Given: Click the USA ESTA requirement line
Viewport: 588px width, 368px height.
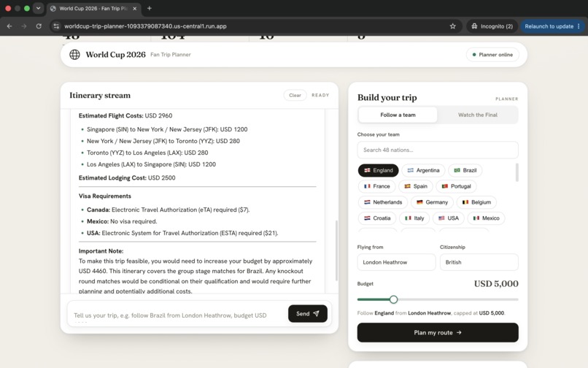Looking at the screenshot, I should (x=182, y=233).
